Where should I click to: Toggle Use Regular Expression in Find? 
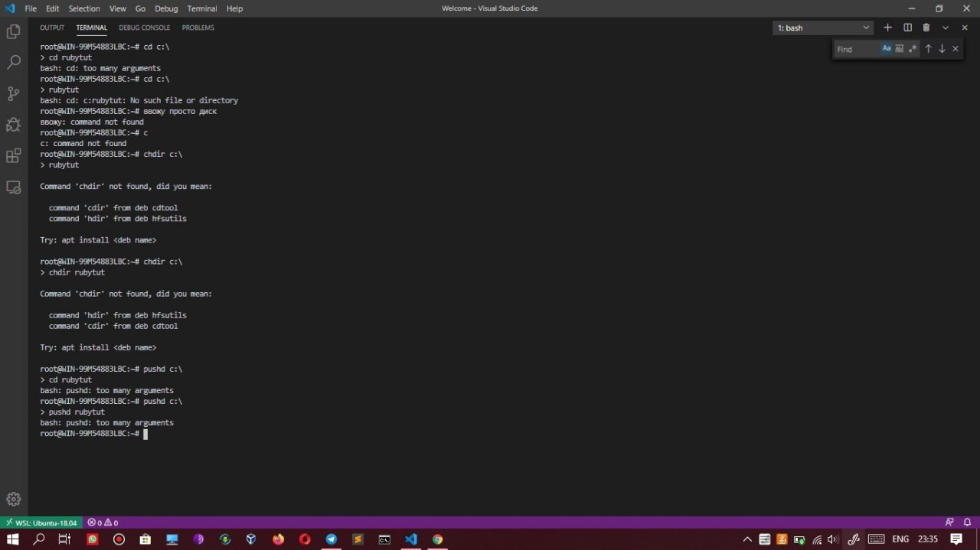(913, 49)
